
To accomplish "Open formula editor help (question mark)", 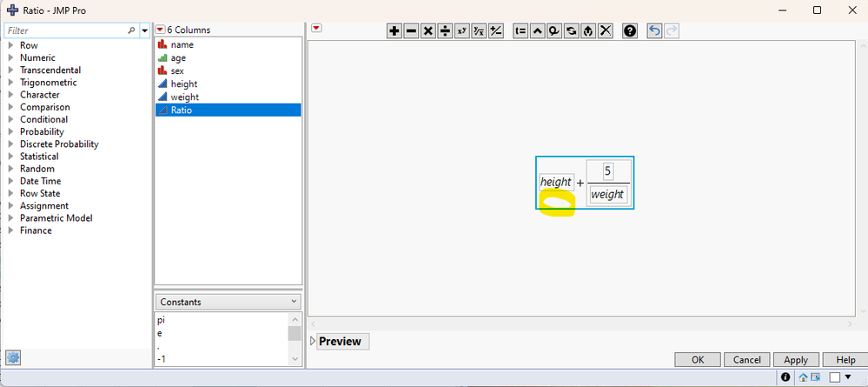I will coord(630,31).
